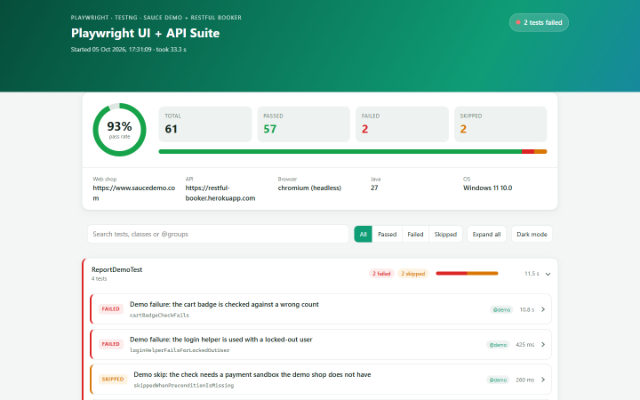Click the saucedemo.com web shop URL
Image resolution: width=640 pixels, height=400 pixels.
click(x=134, y=193)
